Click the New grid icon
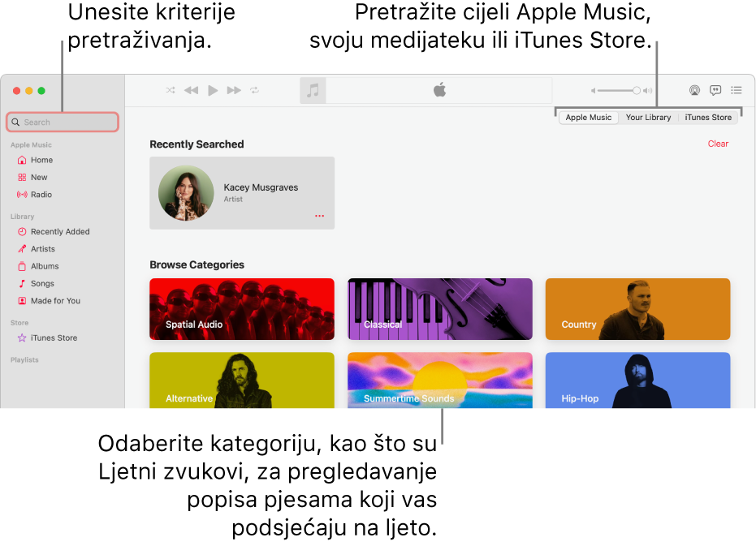The image size is (756, 546). [x=22, y=178]
